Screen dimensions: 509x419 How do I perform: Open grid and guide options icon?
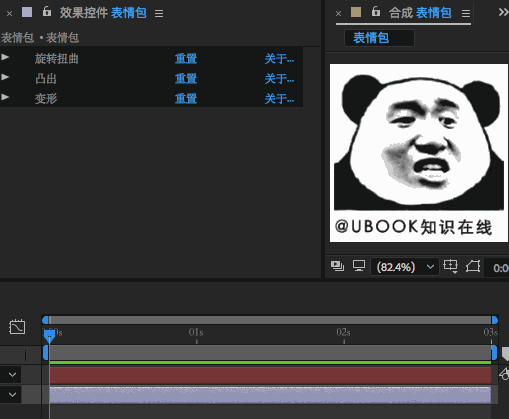(450, 266)
